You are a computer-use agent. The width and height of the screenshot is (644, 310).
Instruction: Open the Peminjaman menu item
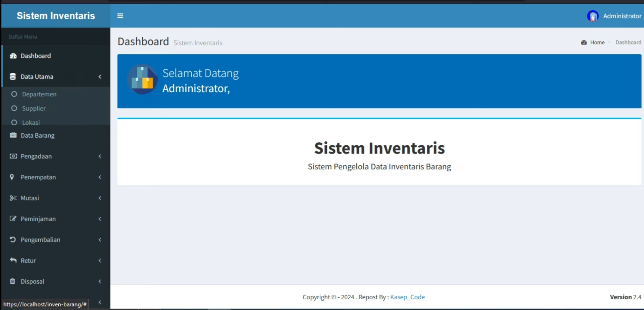pos(56,219)
